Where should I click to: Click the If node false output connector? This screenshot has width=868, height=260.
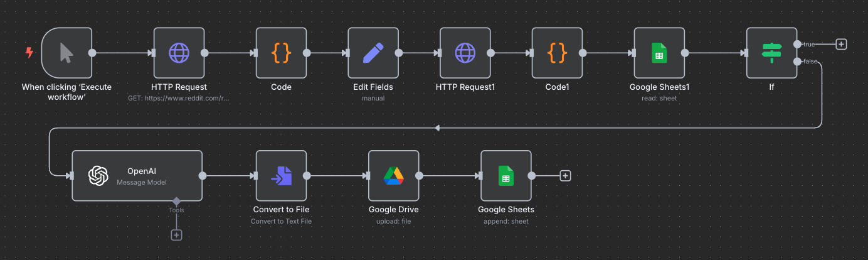(797, 61)
